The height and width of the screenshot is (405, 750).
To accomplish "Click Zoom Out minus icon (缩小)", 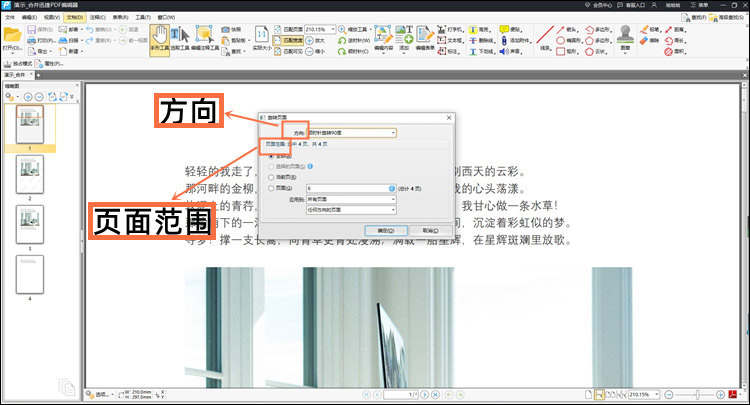I will (309, 51).
